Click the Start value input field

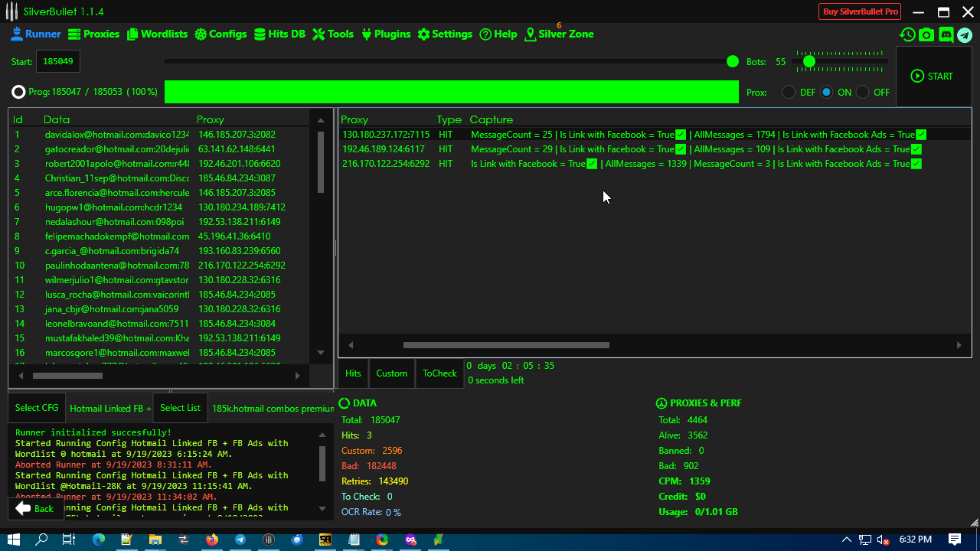(x=57, y=60)
